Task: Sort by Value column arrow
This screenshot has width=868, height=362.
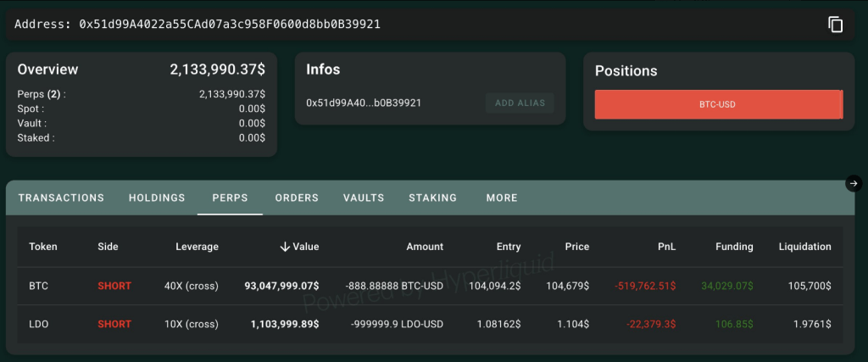Action: pos(286,247)
